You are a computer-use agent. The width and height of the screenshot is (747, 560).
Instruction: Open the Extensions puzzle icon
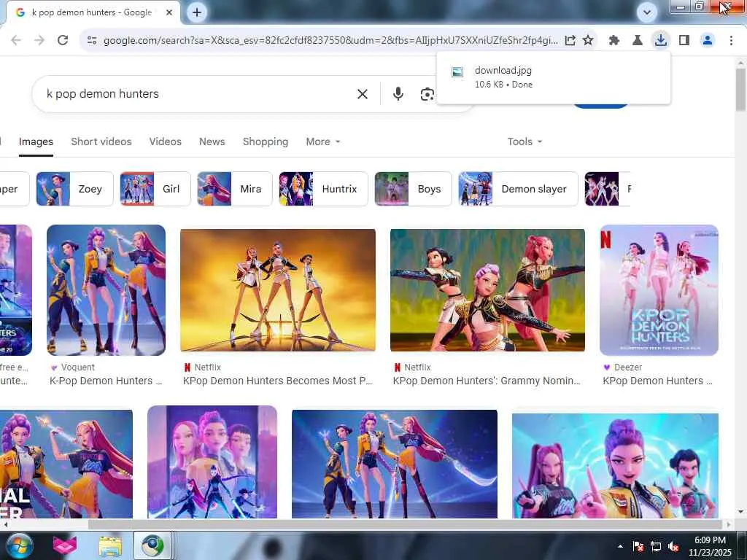click(x=614, y=41)
